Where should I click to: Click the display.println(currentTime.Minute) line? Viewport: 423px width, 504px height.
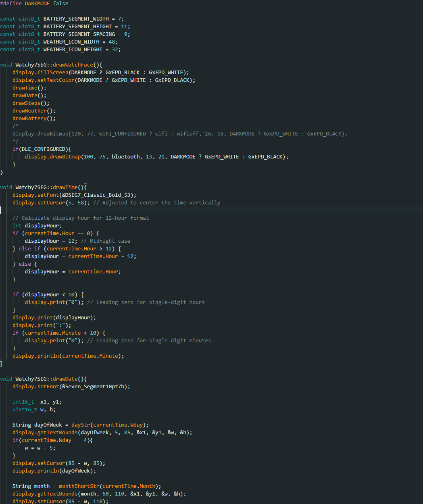[69, 356]
